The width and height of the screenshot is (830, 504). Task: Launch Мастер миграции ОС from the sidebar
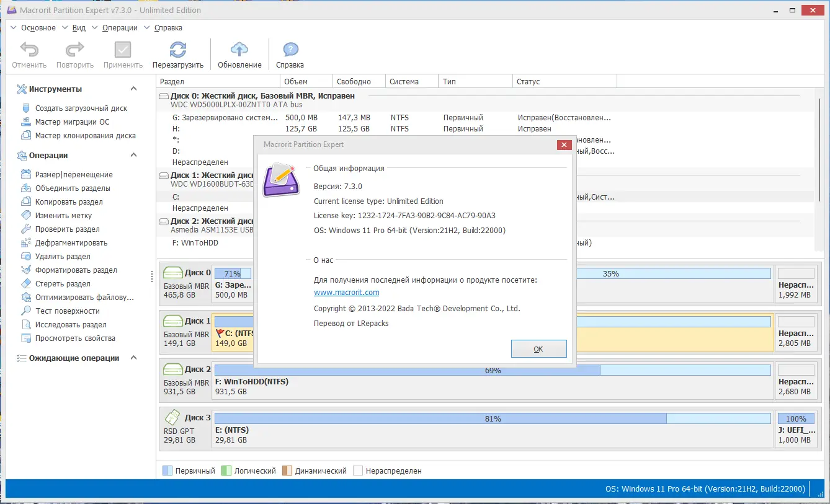click(x=72, y=122)
